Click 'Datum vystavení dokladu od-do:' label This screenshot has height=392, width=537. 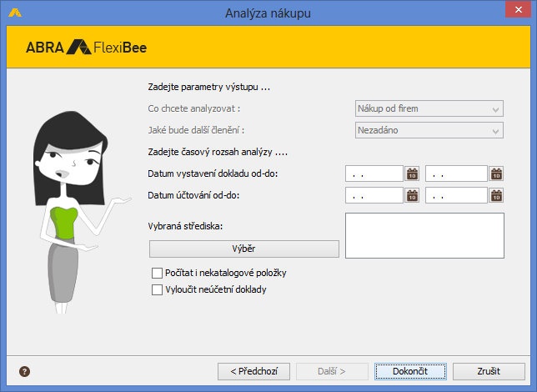[213, 173]
